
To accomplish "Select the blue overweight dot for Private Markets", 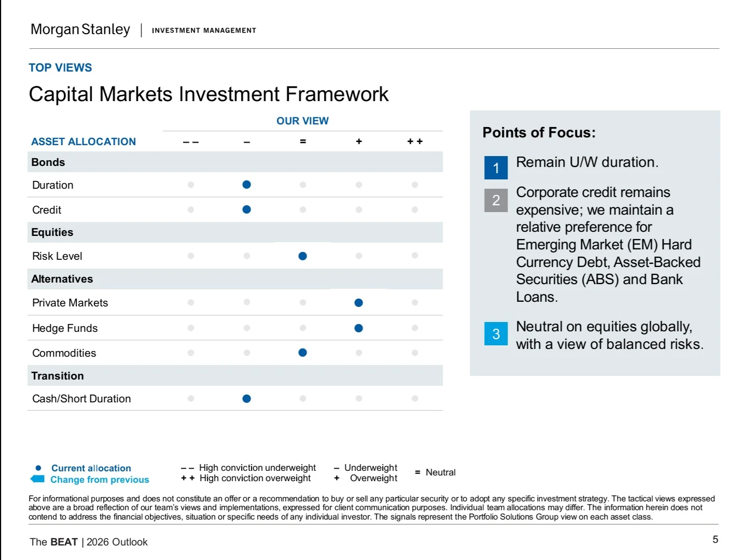I will coord(359,303).
